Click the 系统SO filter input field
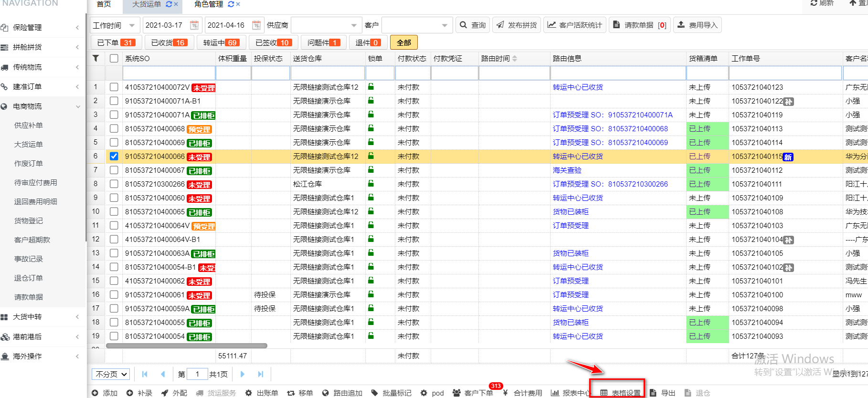The height and width of the screenshot is (398, 868). pyautogui.click(x=169, y=73)
